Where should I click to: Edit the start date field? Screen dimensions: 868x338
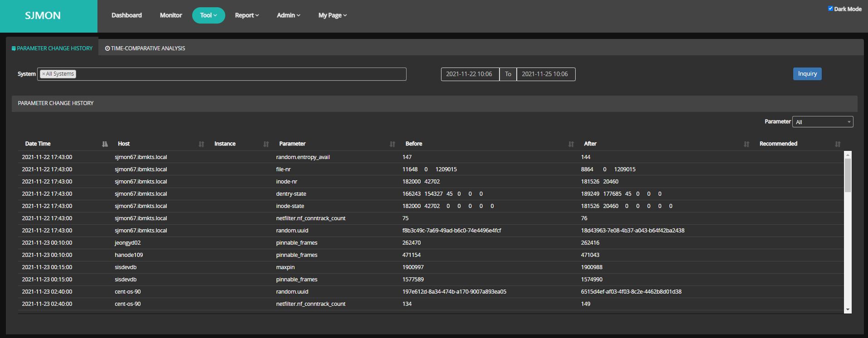click(470, 74)
